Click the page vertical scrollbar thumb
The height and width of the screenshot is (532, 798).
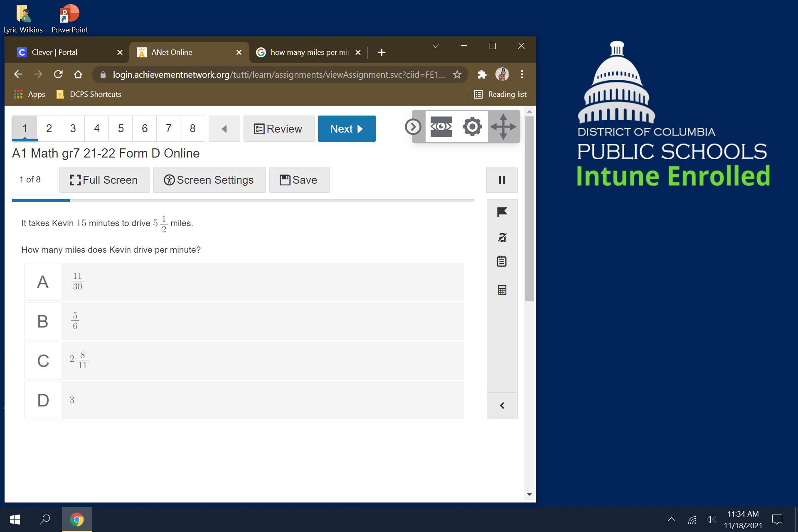[x=529, y=208]
